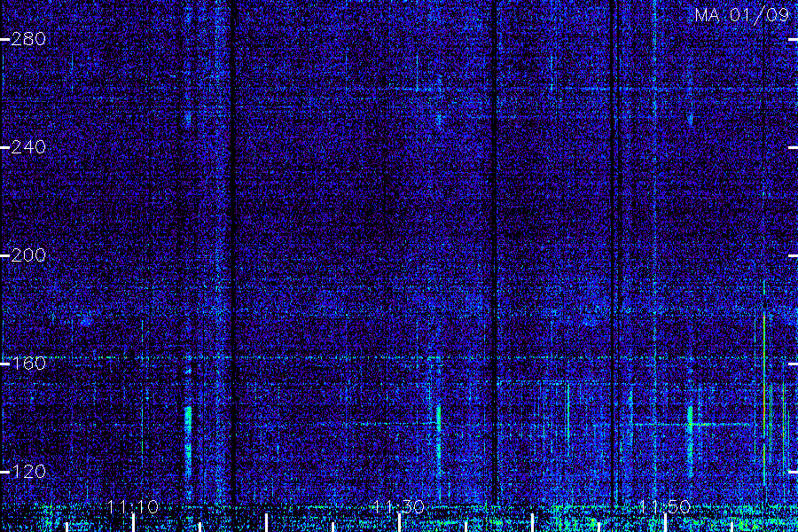Click the 11:10 time label
Viewport: 798px width, 532px height.
pos(133,506)
